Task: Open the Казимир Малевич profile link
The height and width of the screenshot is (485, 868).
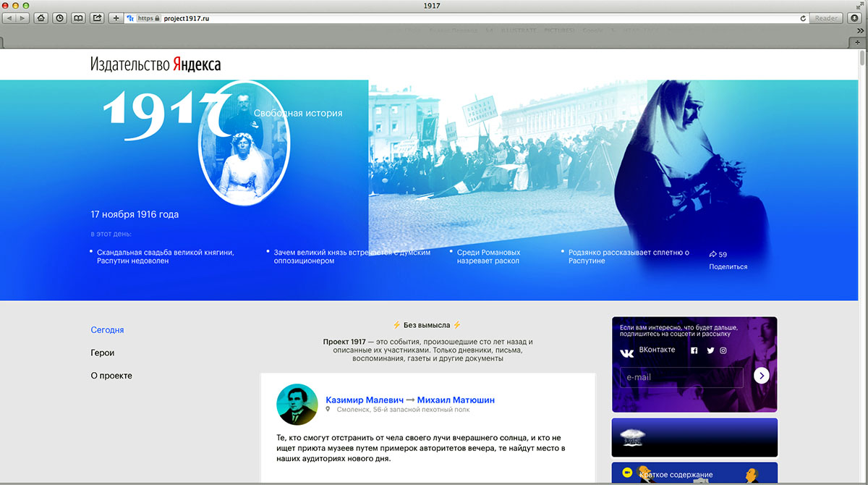Action: 365,400
